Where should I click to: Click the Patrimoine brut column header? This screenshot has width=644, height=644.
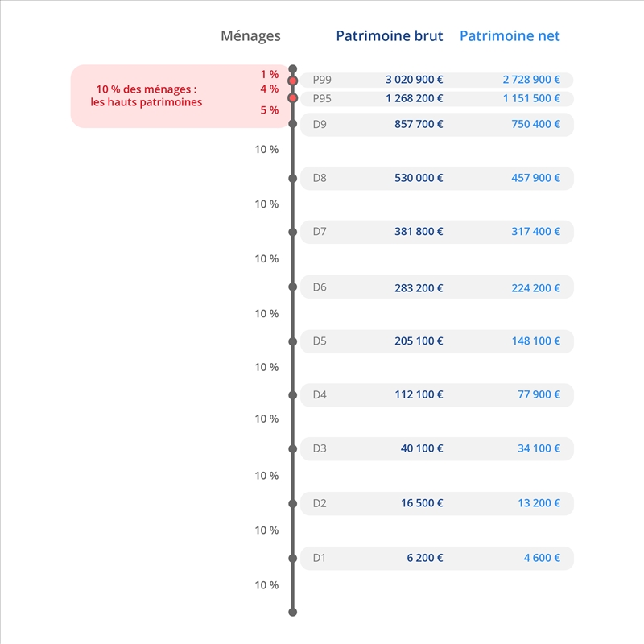click(390, 36)
